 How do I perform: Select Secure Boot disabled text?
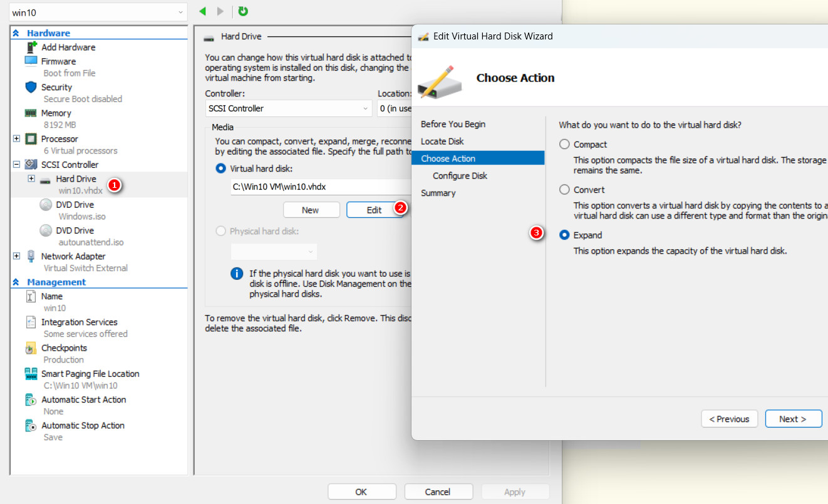(x=83, y=99)
